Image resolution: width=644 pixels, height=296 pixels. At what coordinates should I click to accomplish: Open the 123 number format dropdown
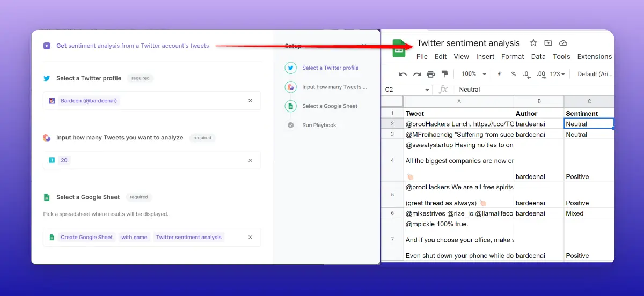[558, 74]
